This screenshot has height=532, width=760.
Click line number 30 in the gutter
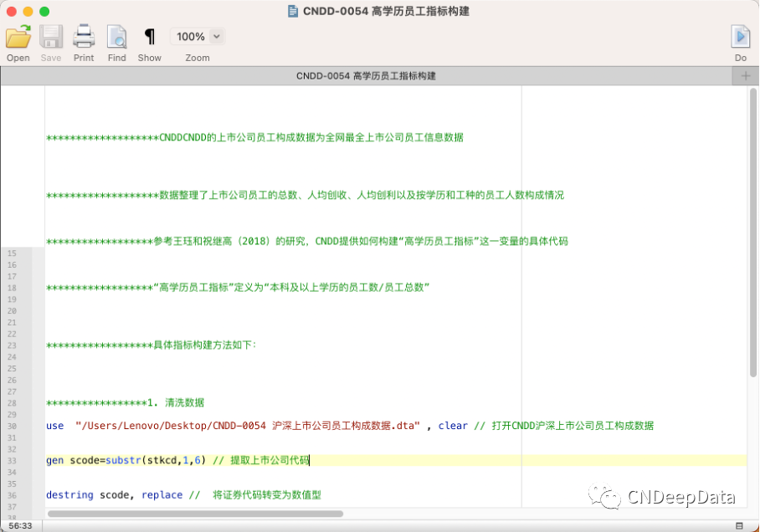(12, 427)
